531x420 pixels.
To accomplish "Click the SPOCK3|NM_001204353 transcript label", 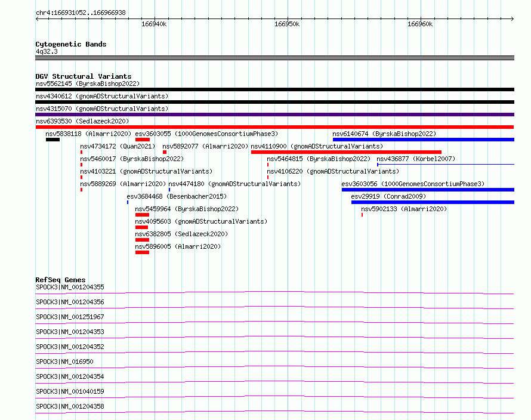I will pos(70,332).
